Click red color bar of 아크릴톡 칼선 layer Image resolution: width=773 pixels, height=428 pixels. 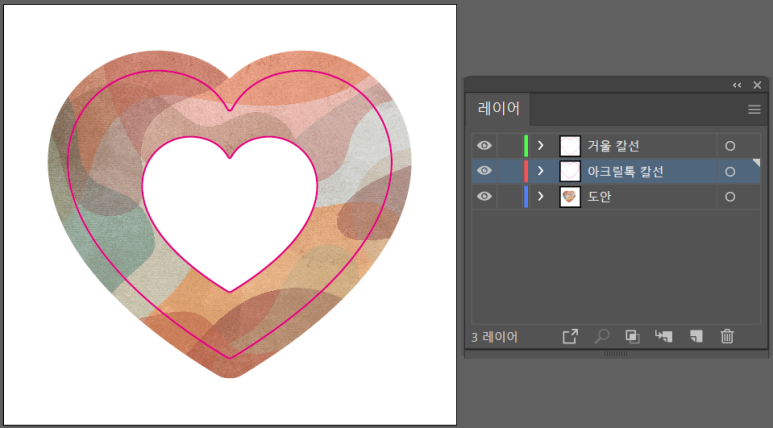526,171
